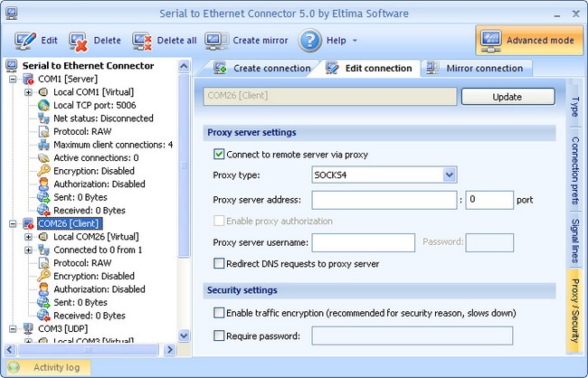The height and width of the screenshot is (378, 588).
Task: Switch to the Mirror connection tab
Action: click(476, 68)
